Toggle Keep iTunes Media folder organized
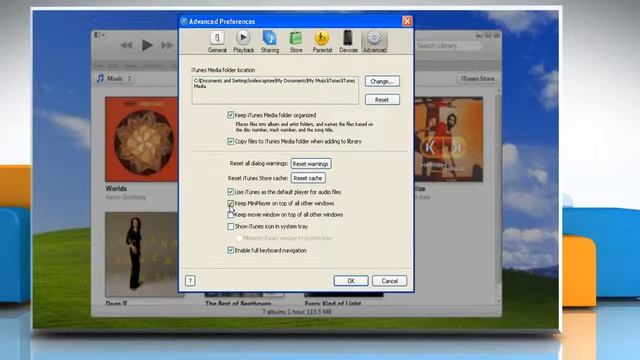640x360 pixels. click(x=231, y=115)
